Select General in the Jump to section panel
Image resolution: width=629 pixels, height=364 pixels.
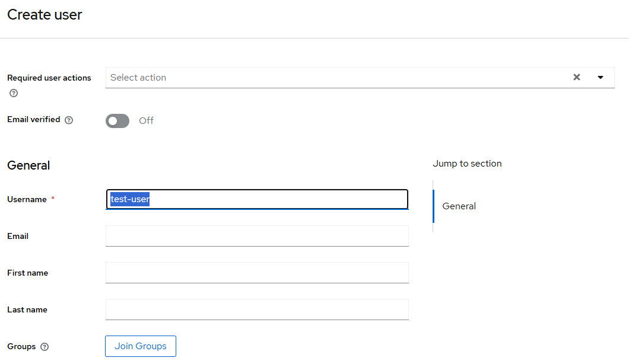click(459, 206)
